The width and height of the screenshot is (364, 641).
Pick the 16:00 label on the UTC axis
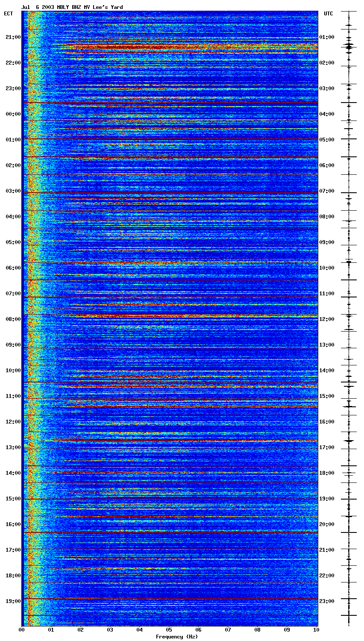327,422
